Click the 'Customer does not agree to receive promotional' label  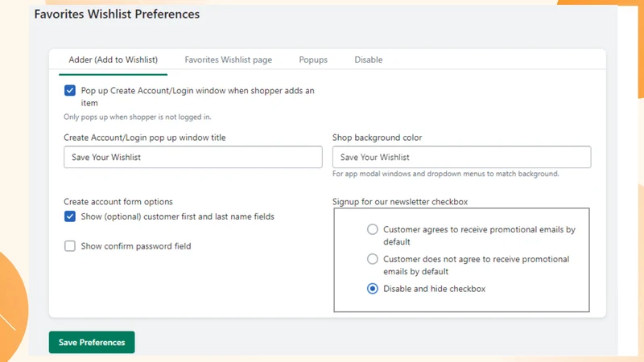(x=477, y=265)
